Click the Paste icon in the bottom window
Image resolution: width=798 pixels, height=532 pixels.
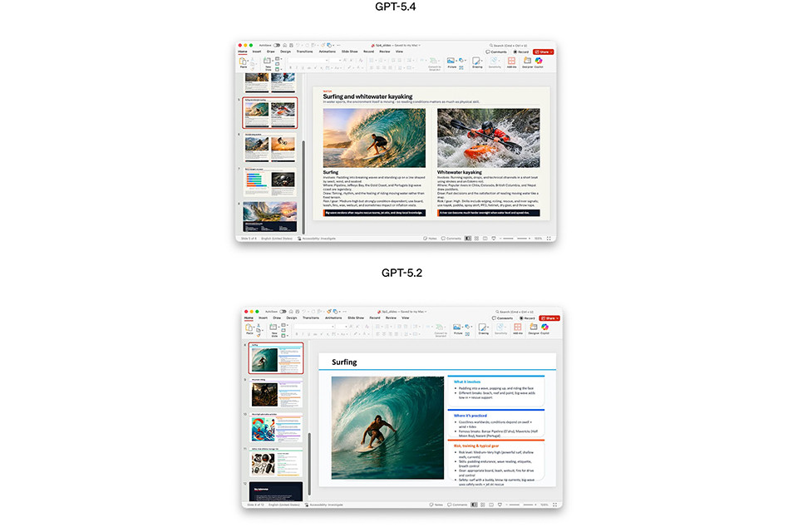coord(249,327)
